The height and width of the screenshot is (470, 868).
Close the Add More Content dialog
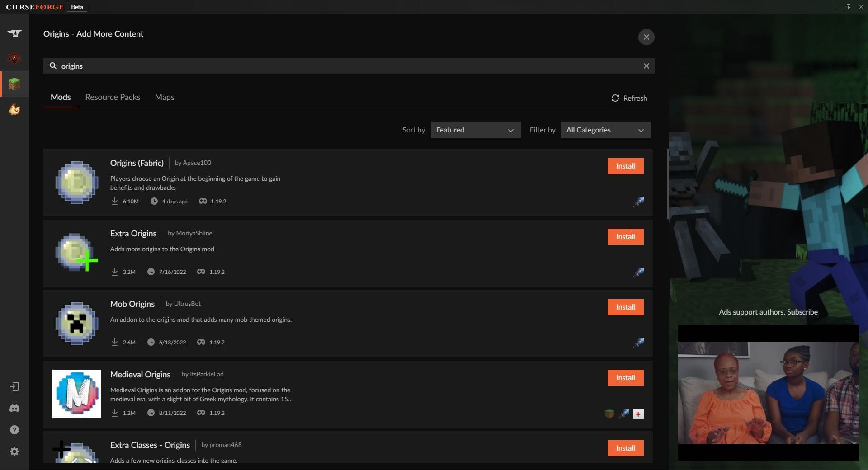[x=646, y=37]
